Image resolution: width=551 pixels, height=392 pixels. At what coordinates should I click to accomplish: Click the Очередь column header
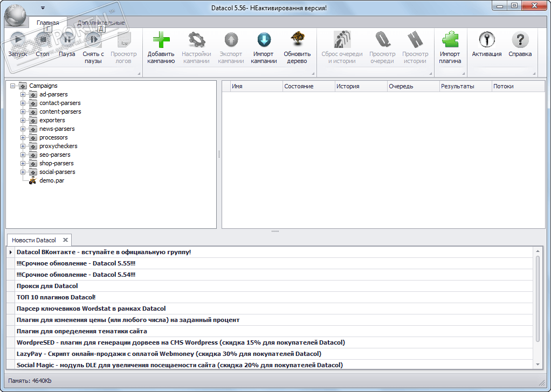[413, 86]
